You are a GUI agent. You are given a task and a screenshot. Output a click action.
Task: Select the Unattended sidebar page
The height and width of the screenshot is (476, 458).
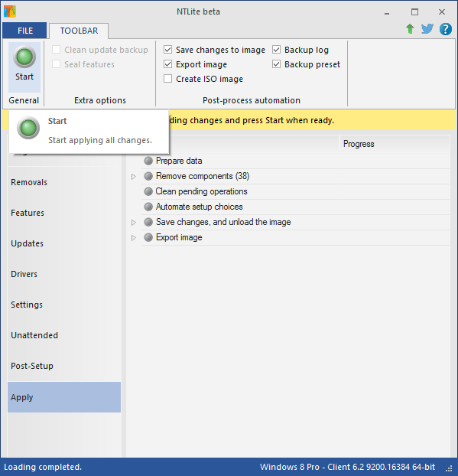point(64,335)
